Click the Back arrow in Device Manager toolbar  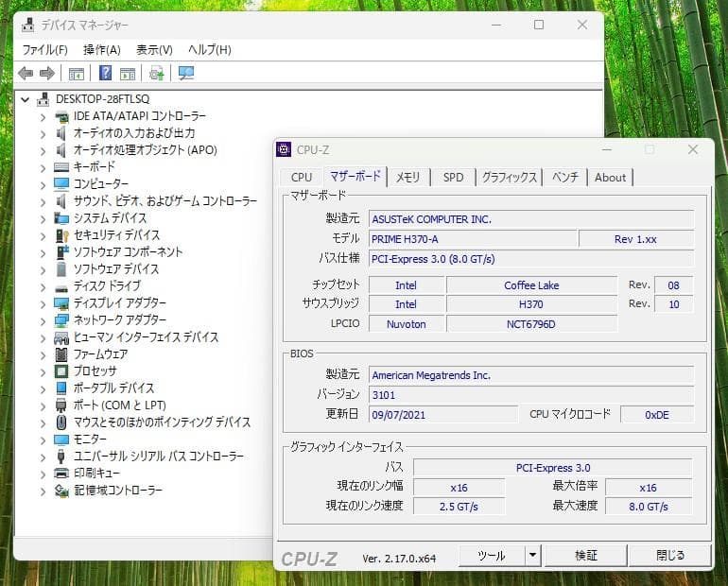[x=26, y=74]
